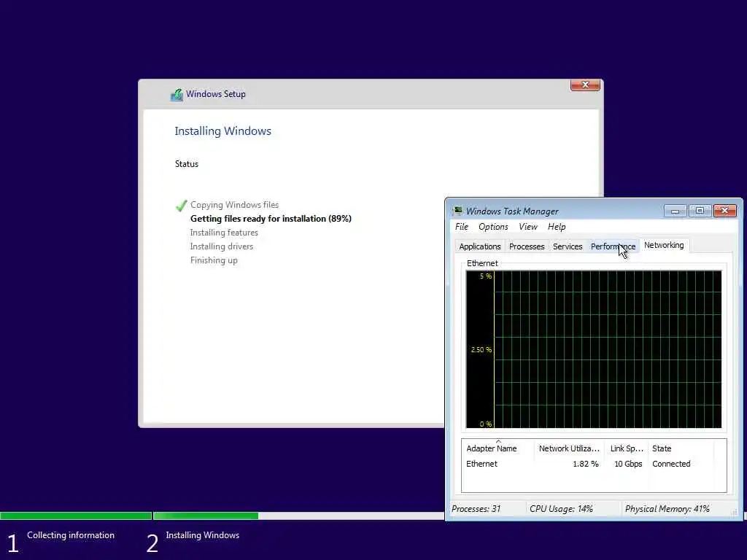Click the Installing drivers status line
Image resolution: width=747 pixels, height=560 pixels.
(222, 246)
